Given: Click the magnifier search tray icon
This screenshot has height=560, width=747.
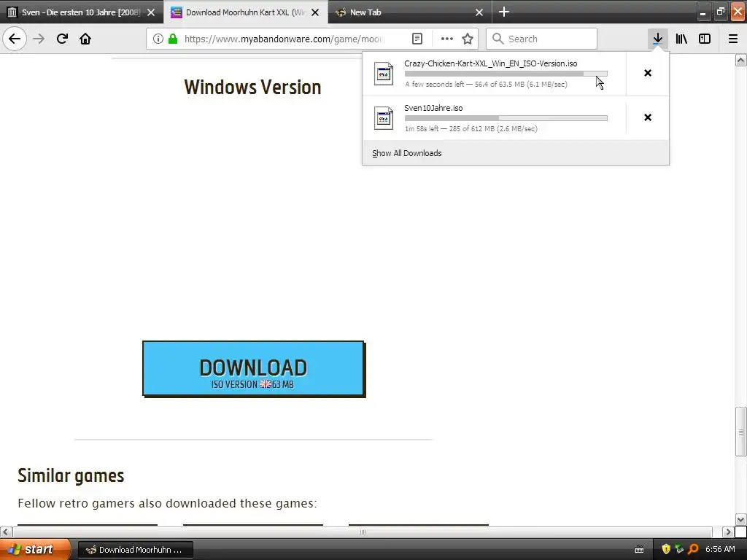Looking at the screenshot, I should point(693,549).
